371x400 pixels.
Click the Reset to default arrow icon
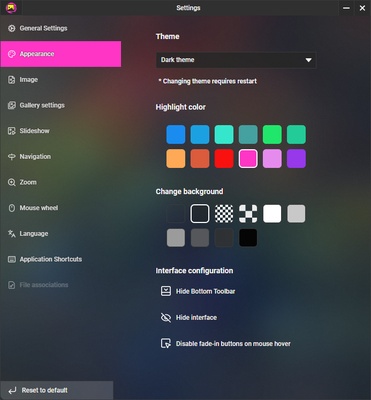12,390
